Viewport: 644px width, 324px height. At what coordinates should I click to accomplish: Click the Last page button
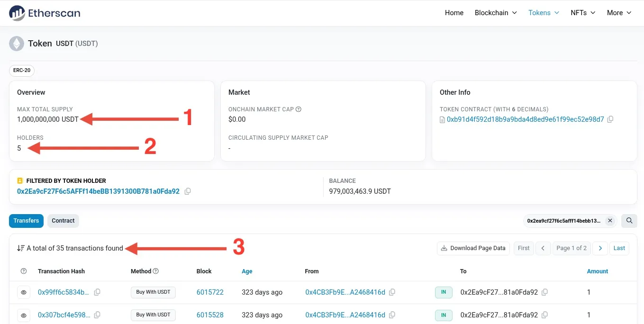coord(619,248)
